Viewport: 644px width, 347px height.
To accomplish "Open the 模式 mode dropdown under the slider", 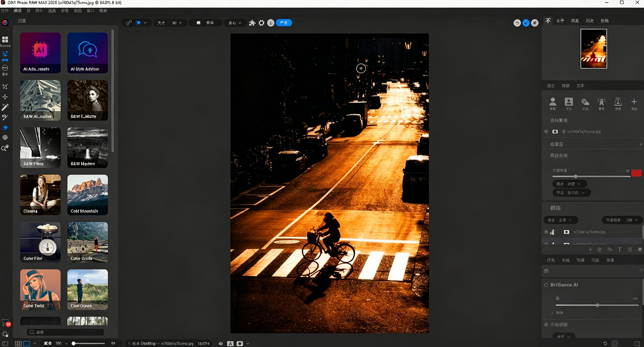I will click(x=569, y=184).
